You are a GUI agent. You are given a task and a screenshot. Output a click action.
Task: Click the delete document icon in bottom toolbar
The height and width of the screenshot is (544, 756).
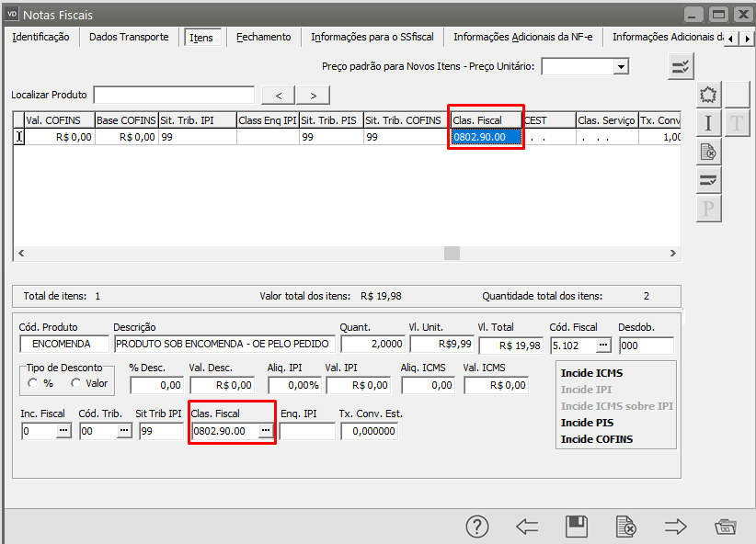point(626,527)
